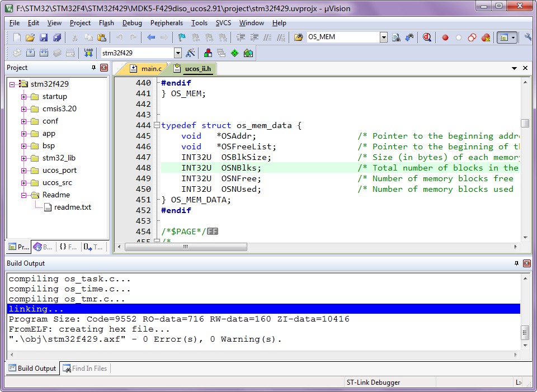Toggle the blue bookmark flag icon
The height and width of the screenshot is (392, 537).
tap(181, 37)
